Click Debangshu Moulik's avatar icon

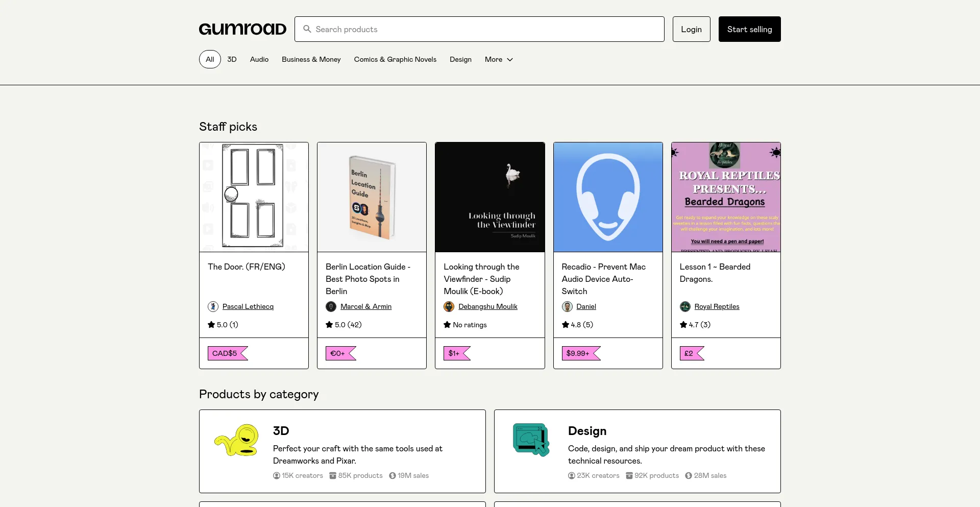pos(449,306)
